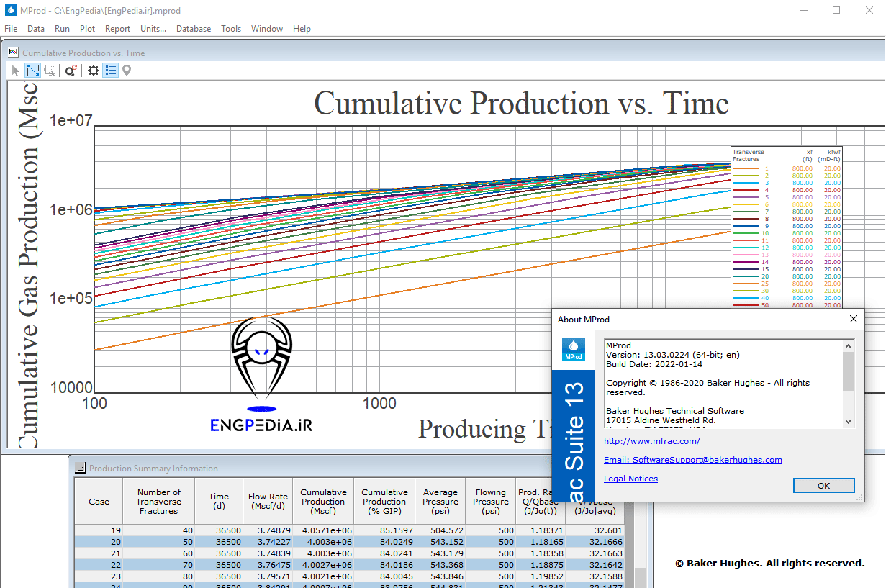
Task: Open the Run menu
Action: (x=63, y=29)
